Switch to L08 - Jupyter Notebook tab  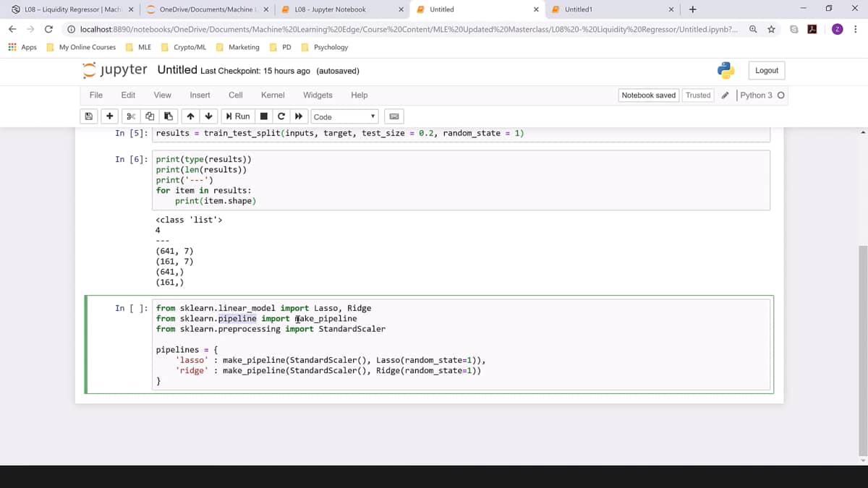tap(342, 9)
